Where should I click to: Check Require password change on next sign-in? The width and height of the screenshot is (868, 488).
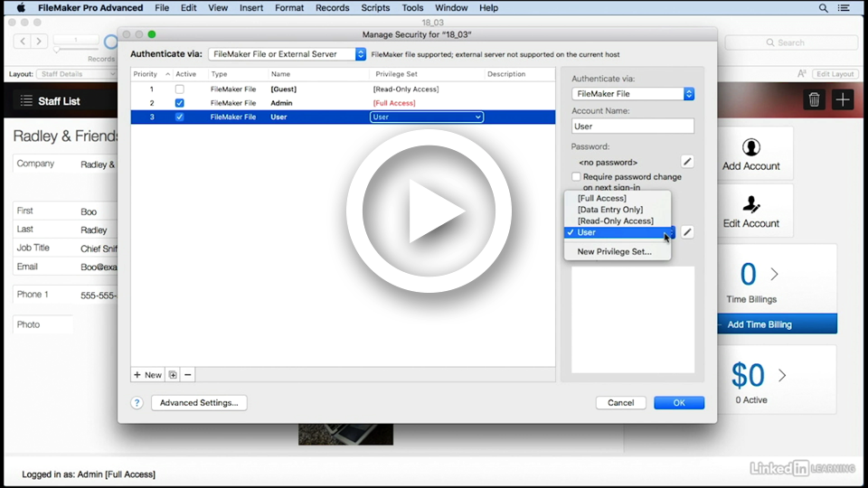pyautogui.click(x=576, y=177)
